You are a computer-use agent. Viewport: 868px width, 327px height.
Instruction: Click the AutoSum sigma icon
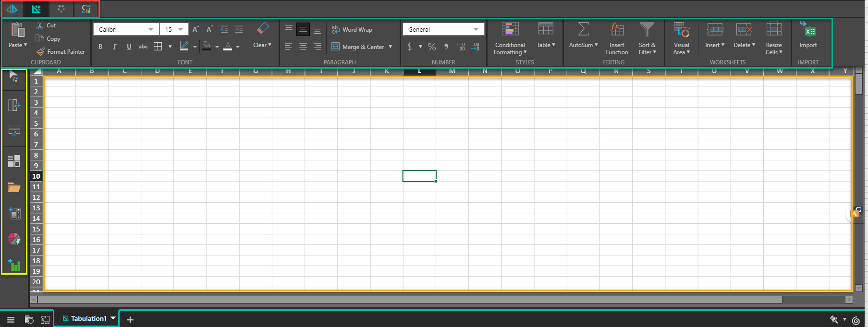583,30
